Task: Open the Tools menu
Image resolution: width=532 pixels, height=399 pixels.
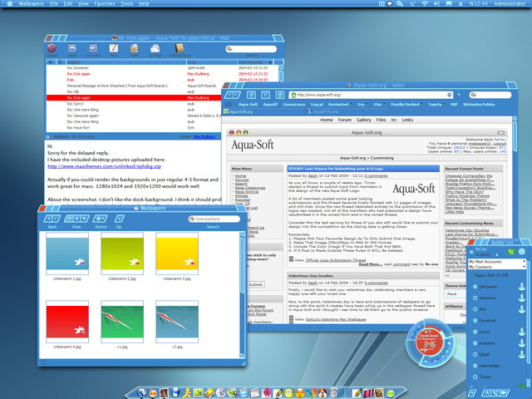Action: click(x=127, y=3)
